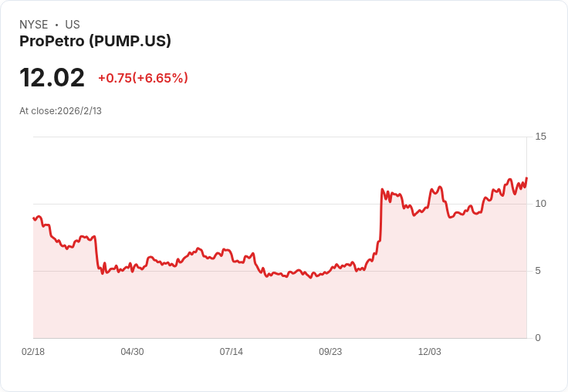The height and width of the screenshot is (392, 568).
Task: Click the chart line's starting point at 02/18
Action: (x=34, y=218)
